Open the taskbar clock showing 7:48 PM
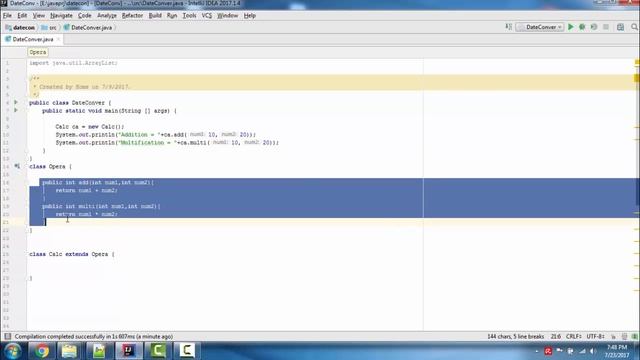Screen dimensions: 640x360 617,351
